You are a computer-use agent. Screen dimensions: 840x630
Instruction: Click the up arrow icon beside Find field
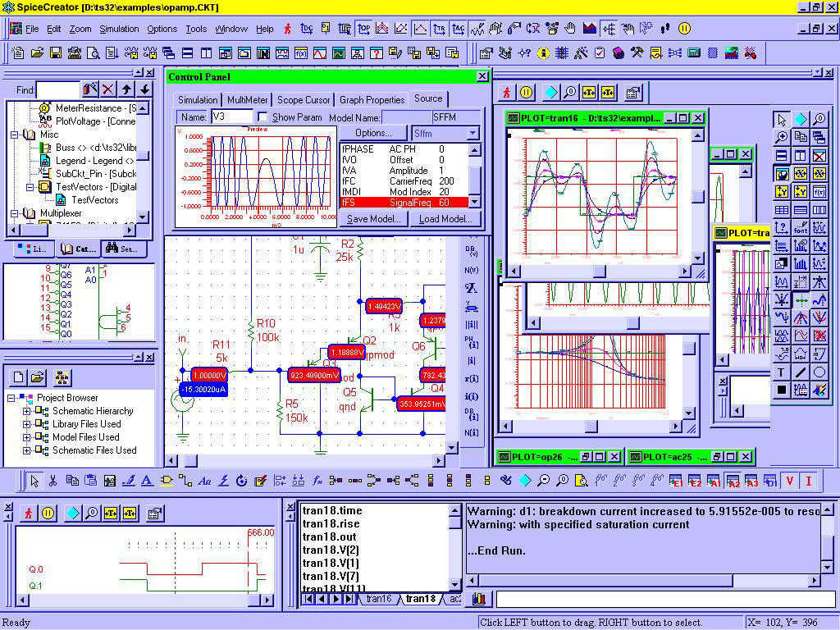click(x=126, y=89)
